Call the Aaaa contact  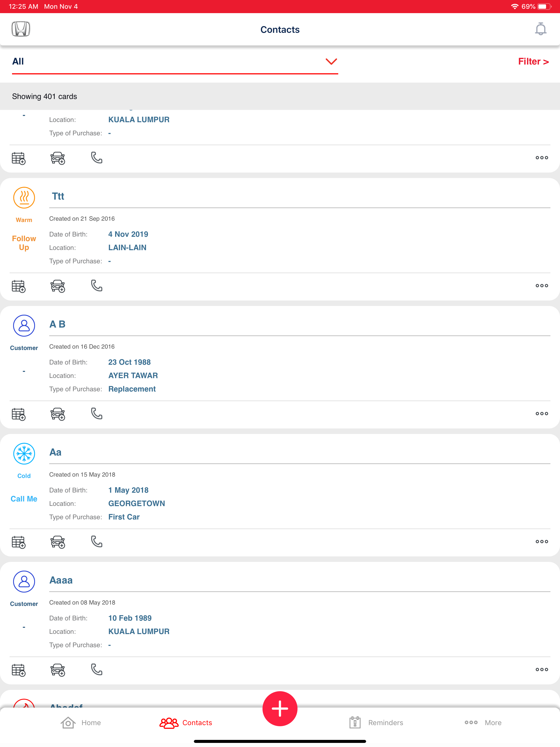pyautogui.click(x=97, y=670)
